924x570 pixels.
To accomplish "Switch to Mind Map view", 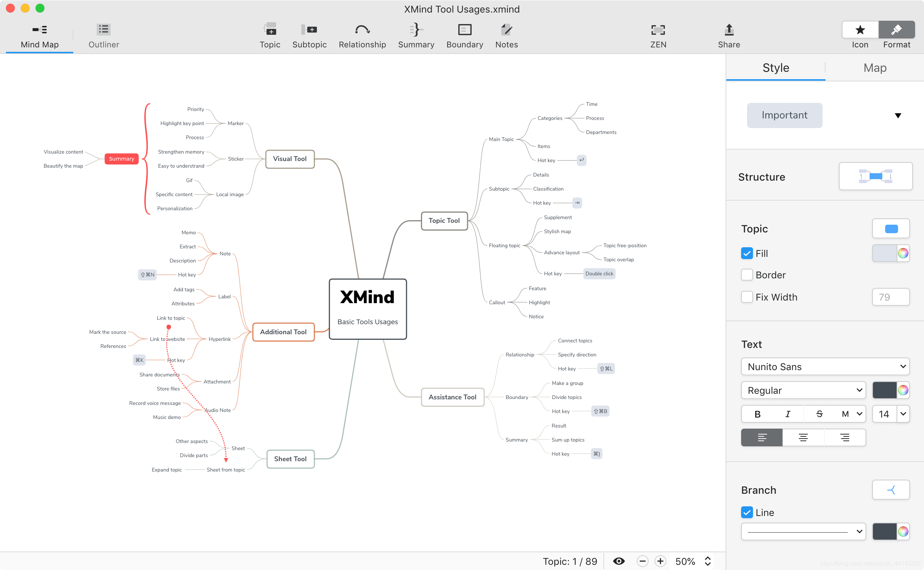I will click(x=39, y=36).
